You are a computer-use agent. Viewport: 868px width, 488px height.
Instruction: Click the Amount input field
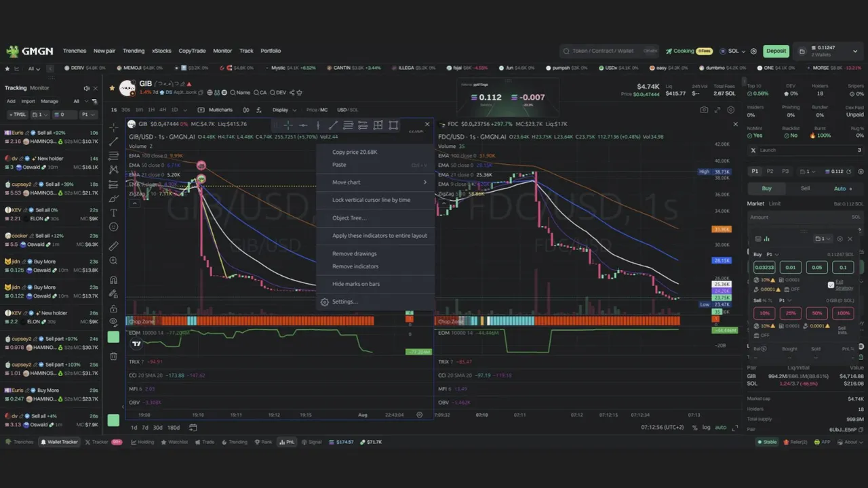click(805, 217)
